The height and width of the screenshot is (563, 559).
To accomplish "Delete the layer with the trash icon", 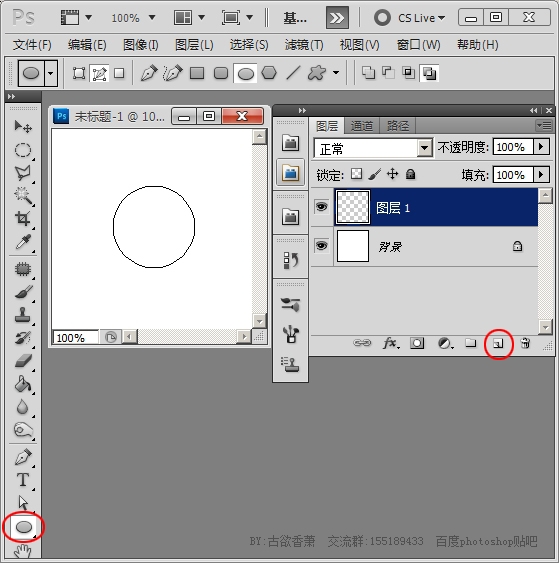I will point(525,343).
